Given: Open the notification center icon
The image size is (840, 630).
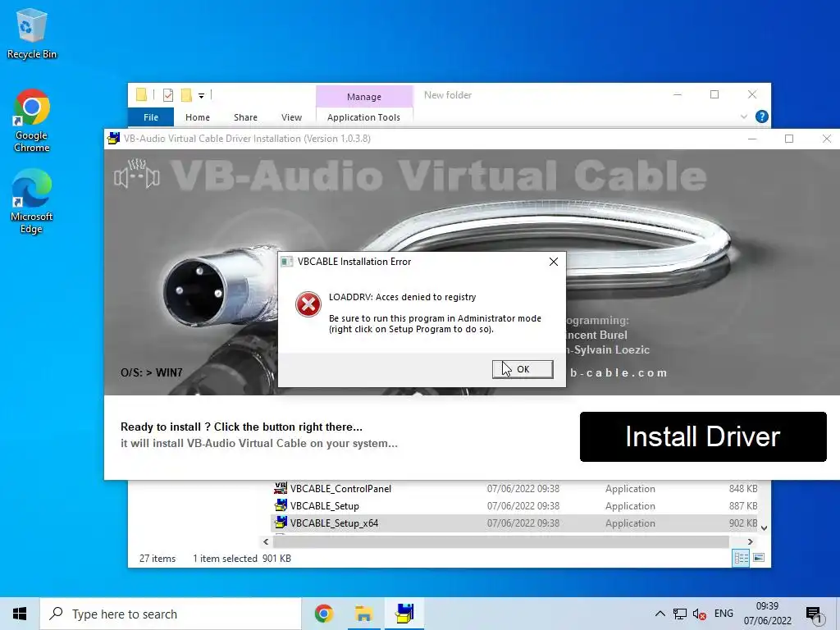Looking at the screenshot, I should [x=814, y=614].
